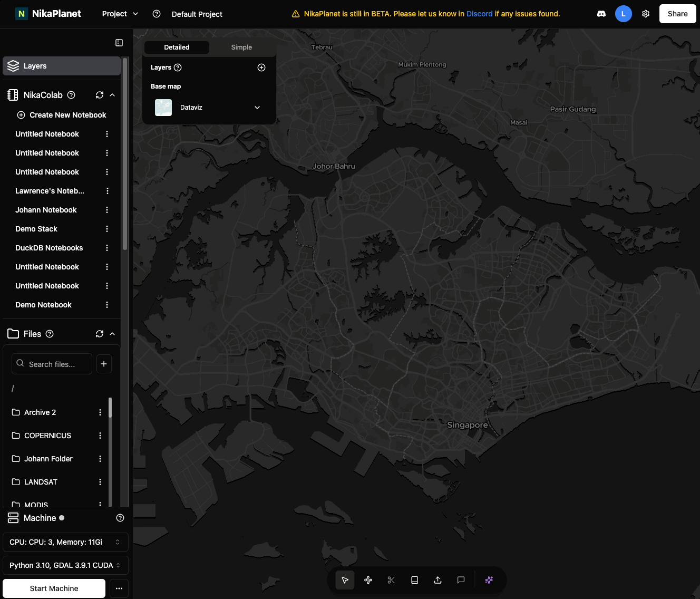Image resolution: width=700 pixels, height=599 pixels.
Task: Click the Share button
Action: point(677,14)
